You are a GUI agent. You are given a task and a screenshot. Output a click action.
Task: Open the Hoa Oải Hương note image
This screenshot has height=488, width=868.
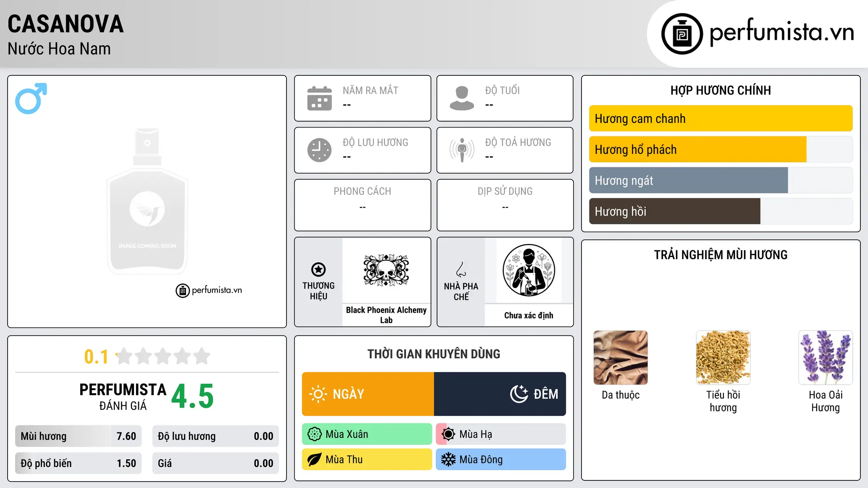pos(826,358)
